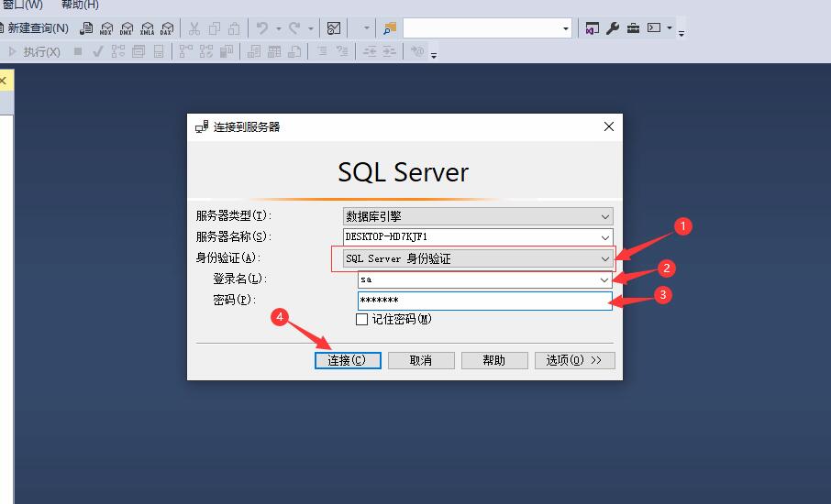
Task: Open the 服务器名称 dropdown arrow
Action: (x=604, y=237)
